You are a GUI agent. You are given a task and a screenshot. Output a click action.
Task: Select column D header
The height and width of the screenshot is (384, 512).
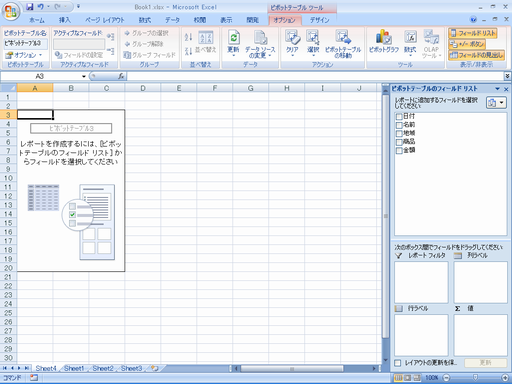click(x=143, y=88)
